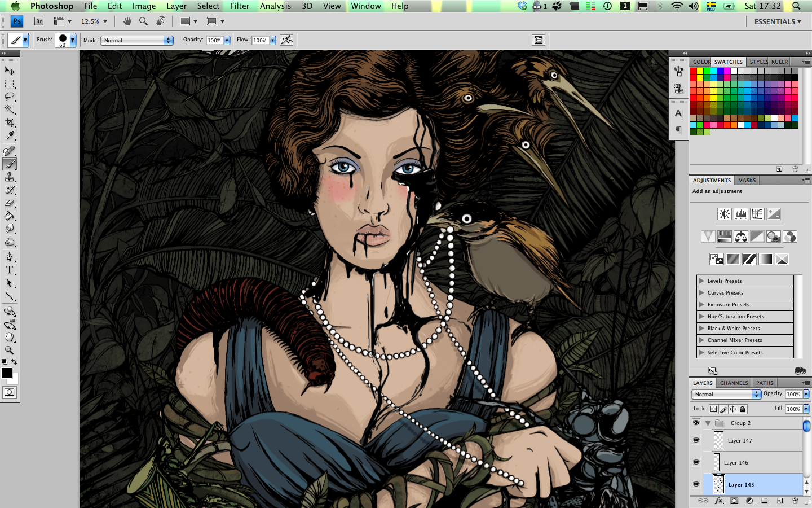Viewport: 812px width, 508px height.
Task: Add an Exposure adjustment
Action: point(774,214)
